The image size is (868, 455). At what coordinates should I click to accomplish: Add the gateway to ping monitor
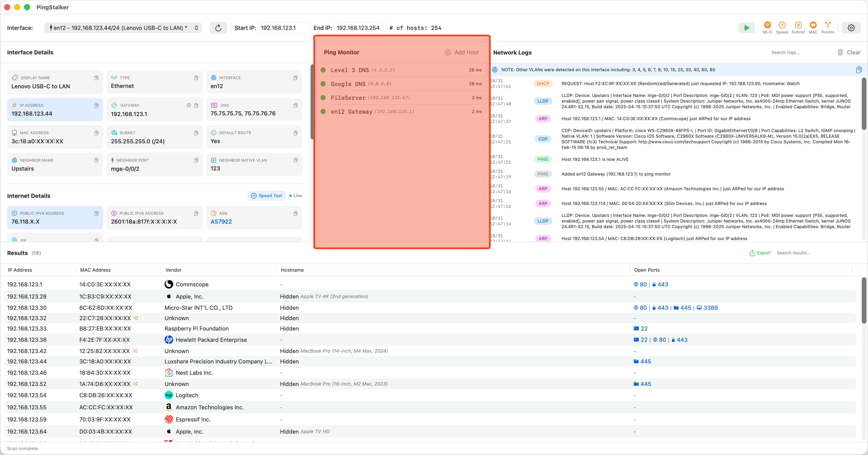(x=189, y=105)
